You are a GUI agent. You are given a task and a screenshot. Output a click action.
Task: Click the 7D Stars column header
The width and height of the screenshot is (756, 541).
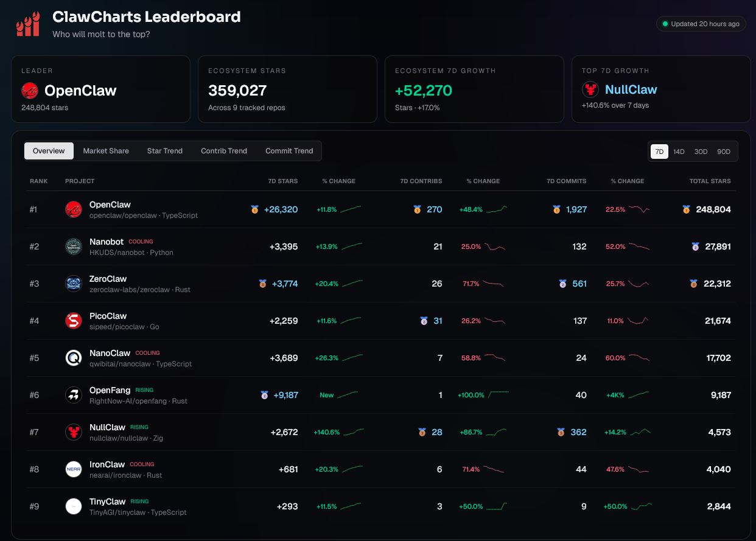coord(282,181)
